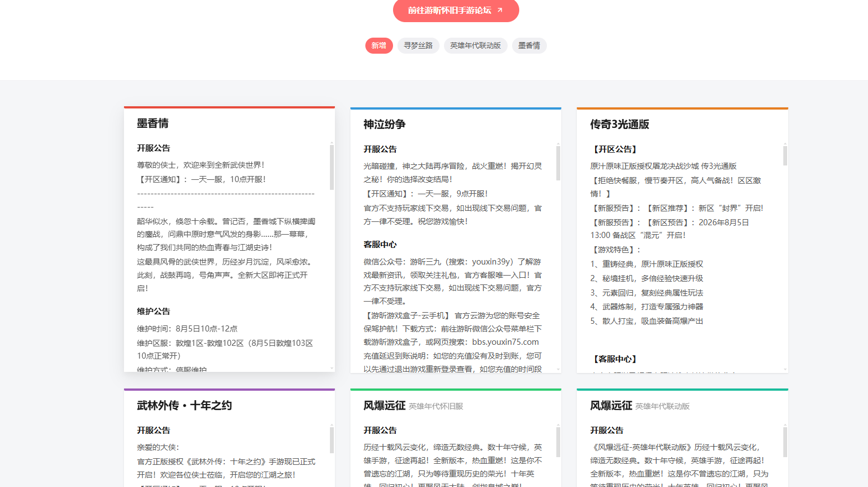Click the 墨香情 card title
This screenshot has width=868, height=487.
pyautogui.click(x=153, y=123)
